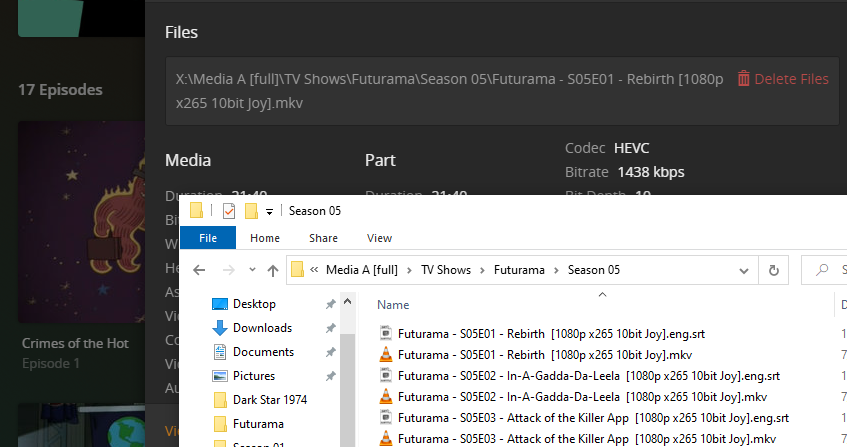Select Documents in navigation pane
Screen dimensions: 847x447
click(x=263, y=352)
